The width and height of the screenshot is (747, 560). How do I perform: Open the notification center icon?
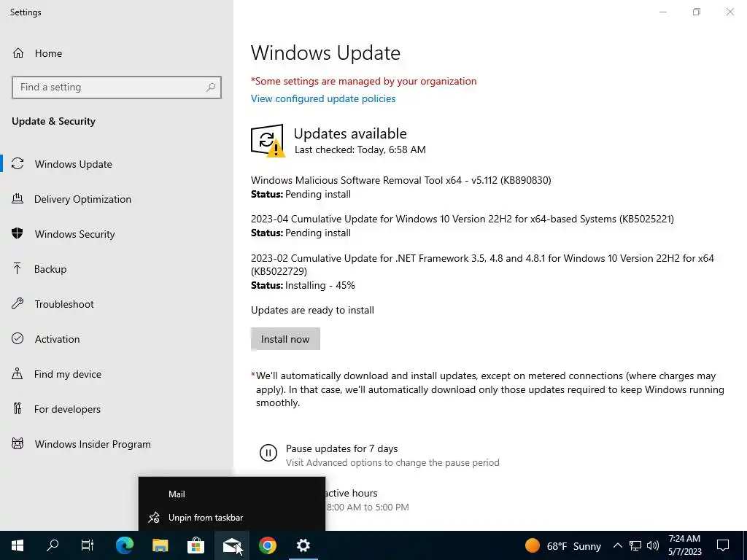pyautogui.click(x=723, y=545)
